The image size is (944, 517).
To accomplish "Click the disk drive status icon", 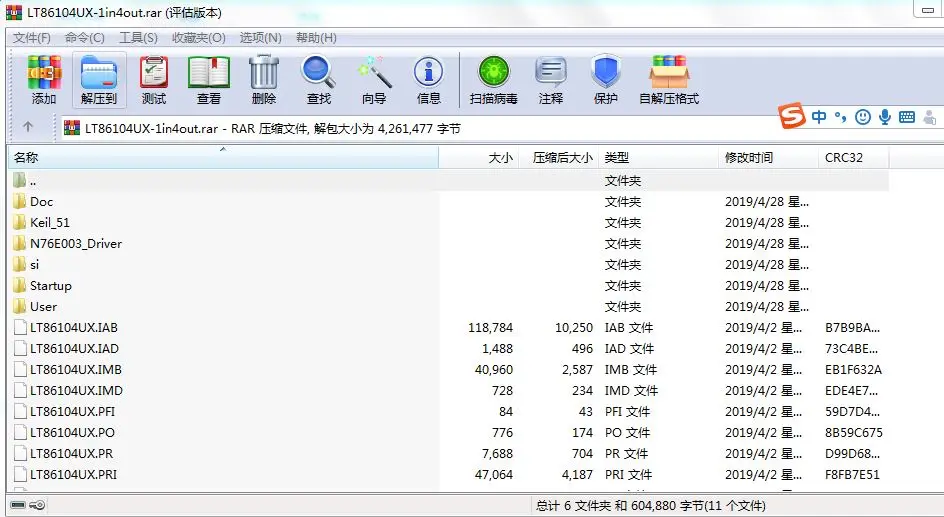I will pos(18,504).
